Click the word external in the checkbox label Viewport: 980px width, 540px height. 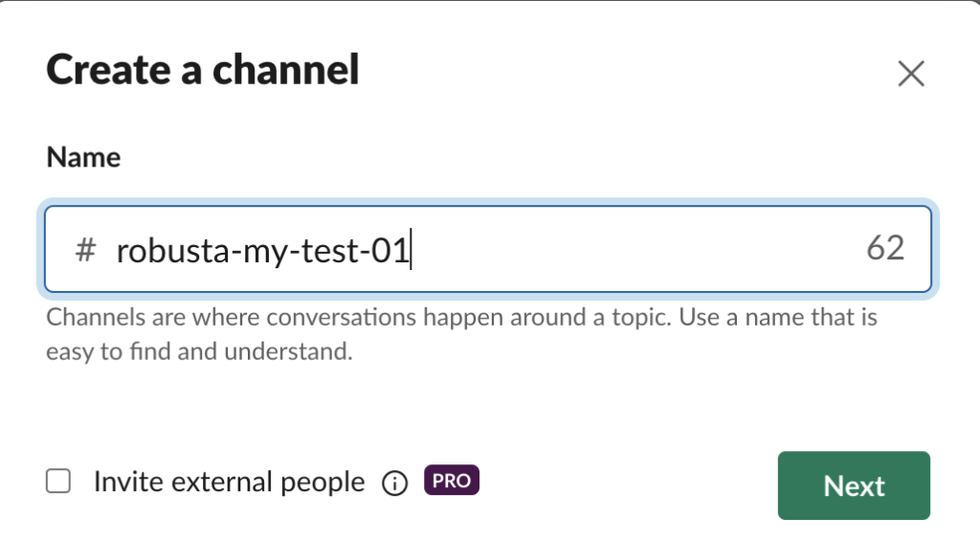(x=215, y=482)
